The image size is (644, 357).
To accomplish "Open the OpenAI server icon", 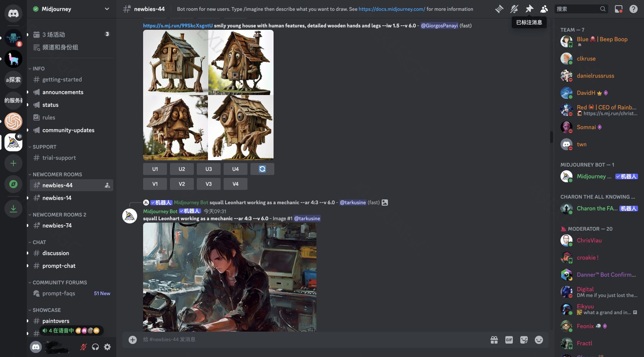I will coord(13,121).
